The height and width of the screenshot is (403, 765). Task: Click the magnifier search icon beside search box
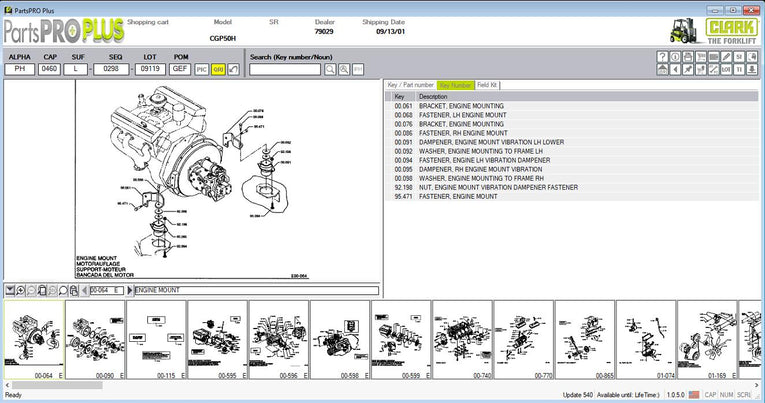pos(329,70)
